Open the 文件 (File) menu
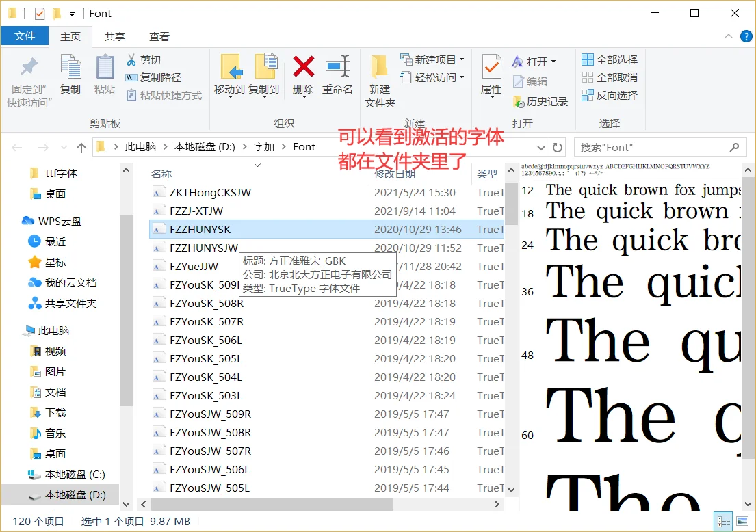Viewport: 756px width, 532px height. point(25,36)
